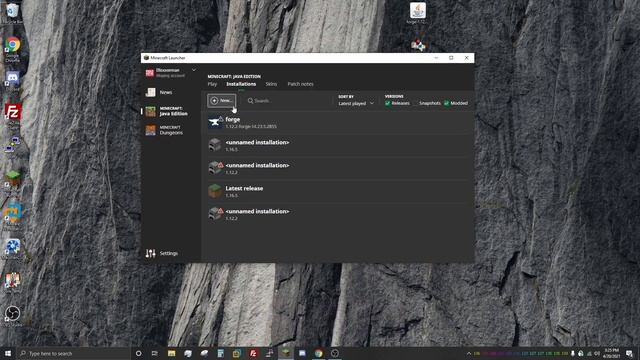Focus the installations Search field
Image resolution: width=640 pixels, height=360 pixels.
tap(286, 100)
